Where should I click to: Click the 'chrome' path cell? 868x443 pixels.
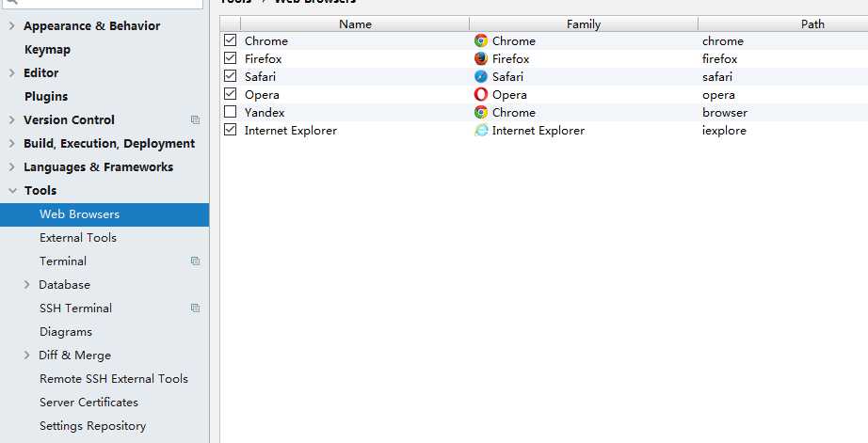tap(782, 41)
